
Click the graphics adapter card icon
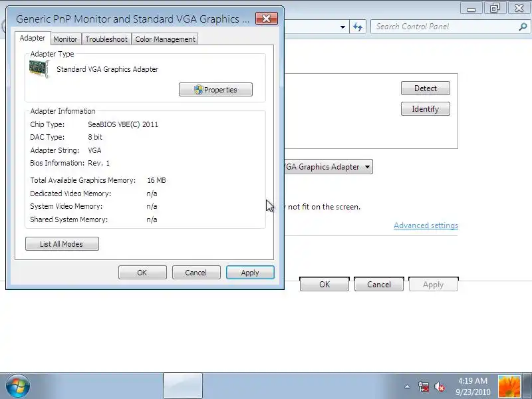(x=39, y=69)
